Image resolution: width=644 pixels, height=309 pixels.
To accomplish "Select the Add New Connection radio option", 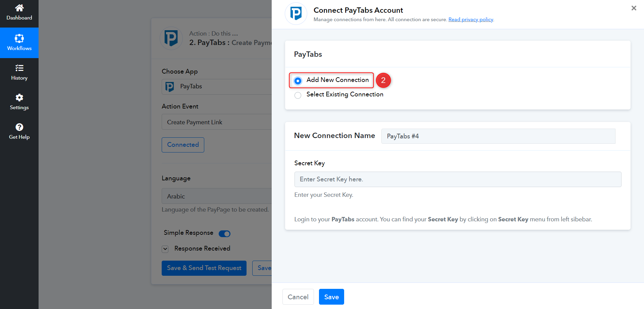I will (x=298, y=81).
